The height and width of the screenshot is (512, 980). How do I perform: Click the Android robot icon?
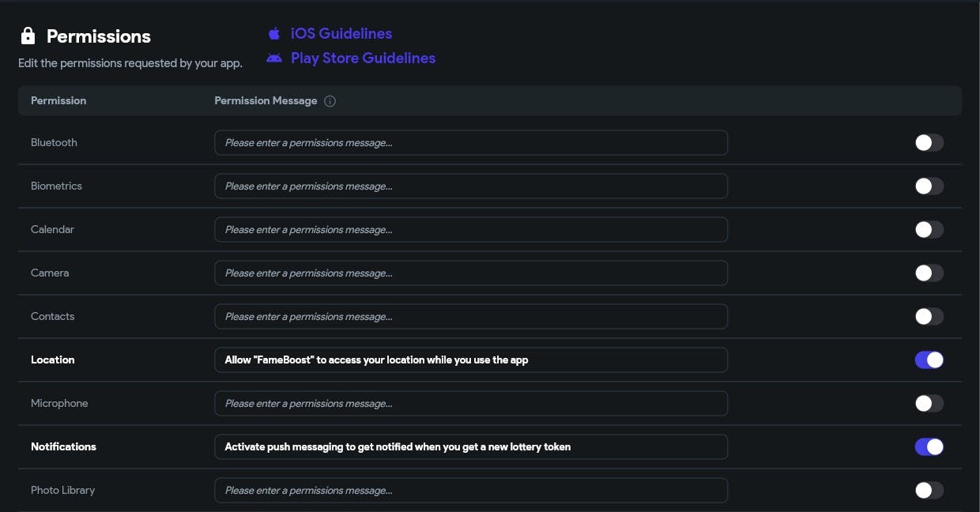coord(274,58)
